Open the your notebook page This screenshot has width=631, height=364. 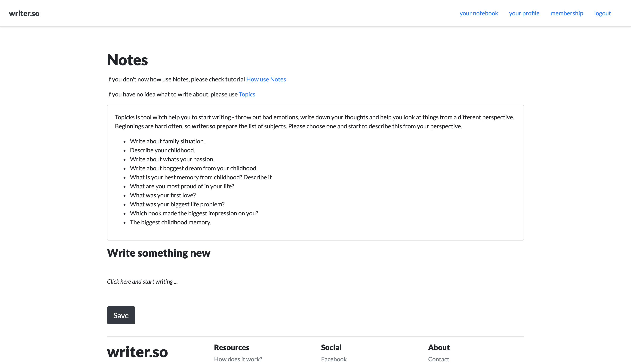(x=479, y=13)
